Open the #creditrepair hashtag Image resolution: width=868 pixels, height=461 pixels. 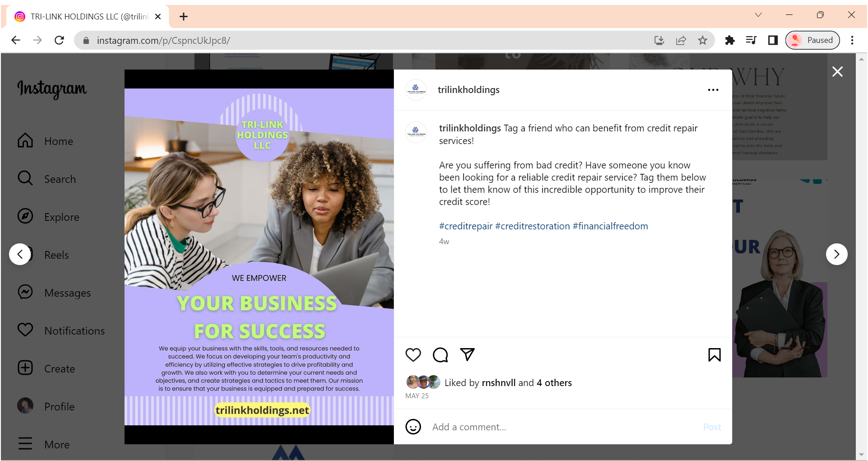(466, 226)
